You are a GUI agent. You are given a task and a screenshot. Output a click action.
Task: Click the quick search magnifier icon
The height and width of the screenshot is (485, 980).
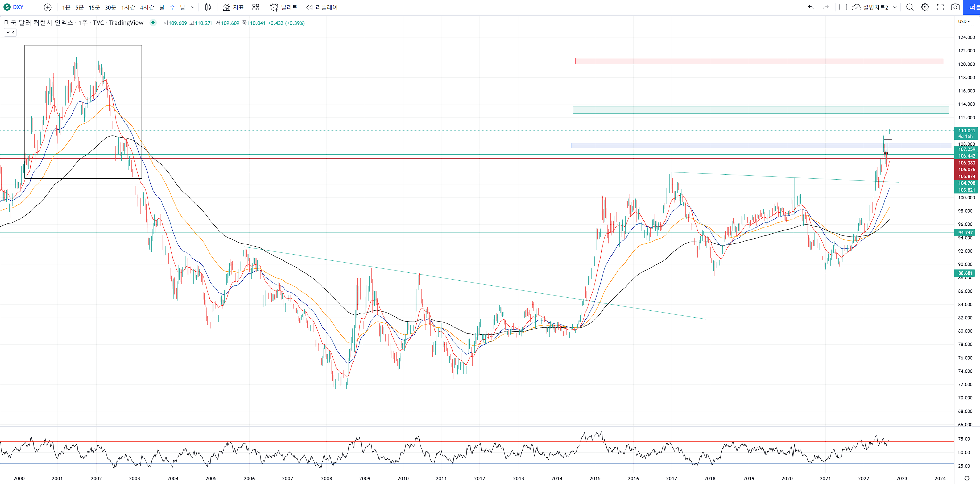(x=909, y=7)
